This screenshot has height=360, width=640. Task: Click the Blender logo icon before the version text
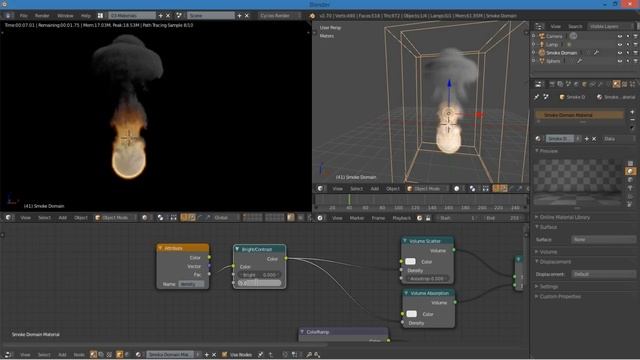coord(312,16)
